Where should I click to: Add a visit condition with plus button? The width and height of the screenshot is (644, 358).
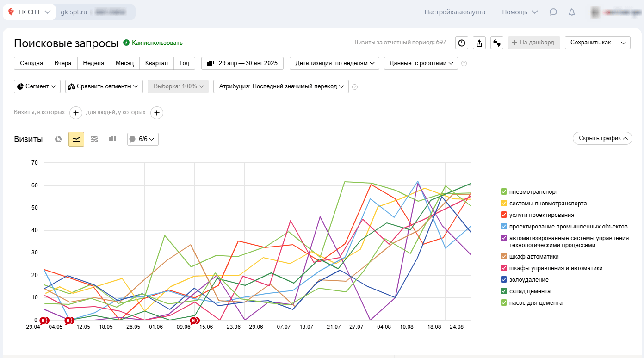(76, 112)
